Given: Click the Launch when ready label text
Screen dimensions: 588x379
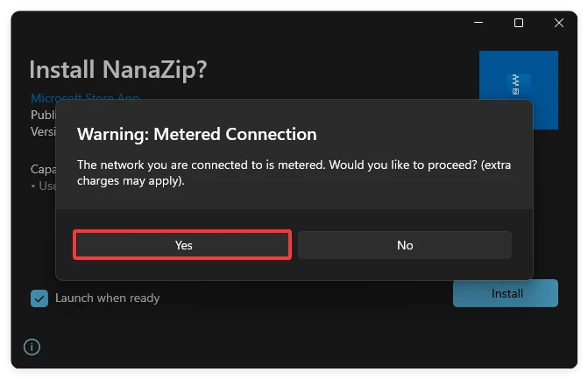Looking at the screenshot, I should point(107,298).
